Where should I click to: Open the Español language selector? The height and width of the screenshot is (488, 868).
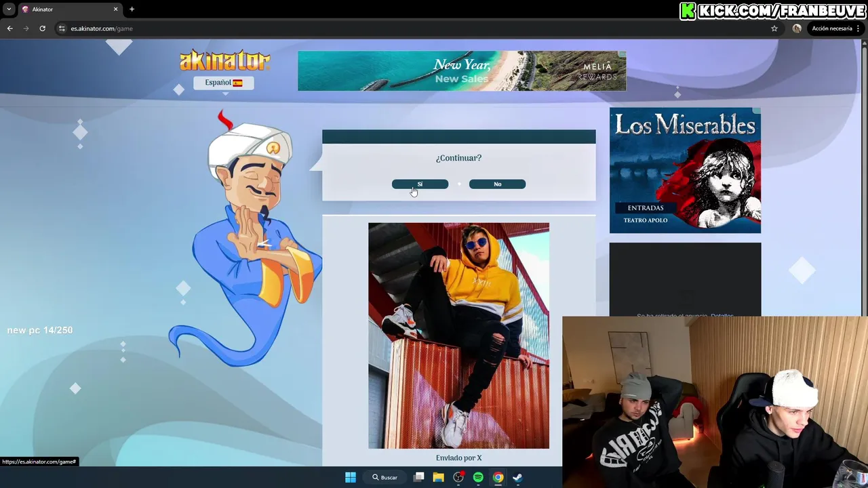(x=224, y=83)
